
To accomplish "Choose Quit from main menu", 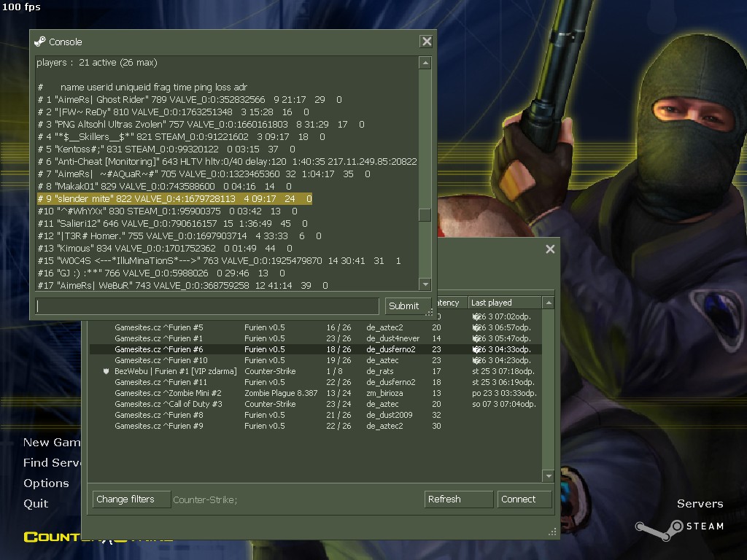I will pyautogui.click(x=36, y=504).
